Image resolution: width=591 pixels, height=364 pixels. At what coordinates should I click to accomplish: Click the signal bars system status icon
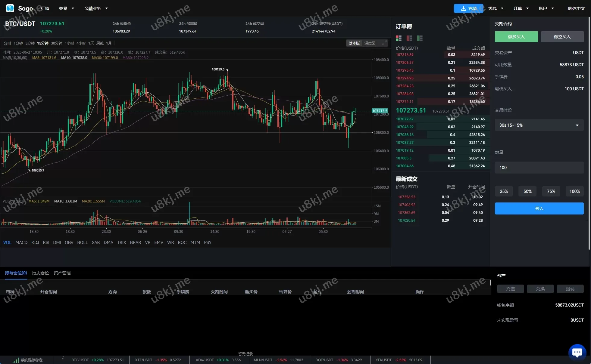point(15,360)
